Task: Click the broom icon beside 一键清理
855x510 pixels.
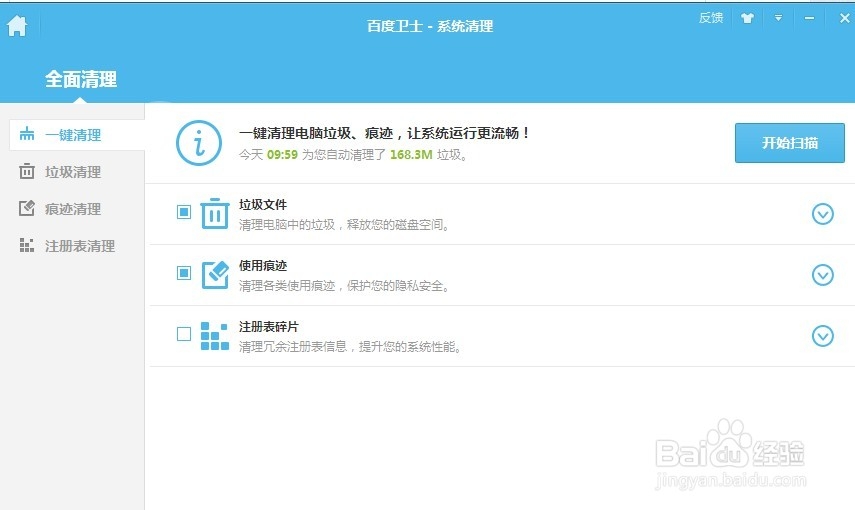Action: click(x=27, y=134)
